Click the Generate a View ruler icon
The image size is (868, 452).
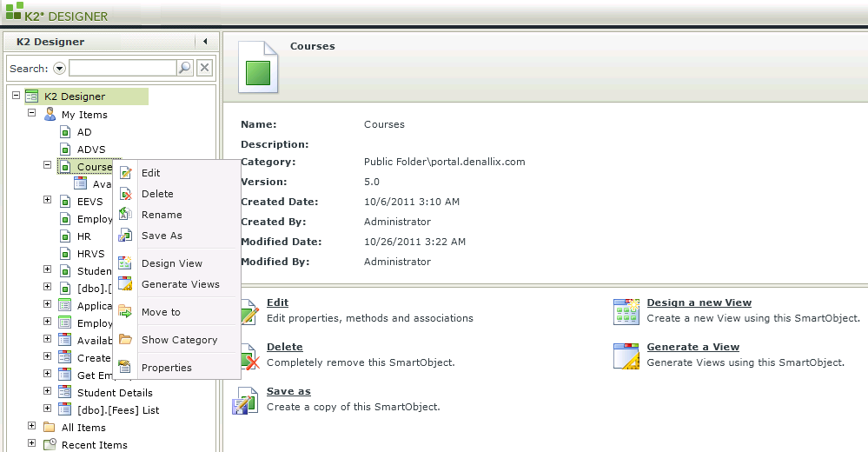(x=626, y=356)
